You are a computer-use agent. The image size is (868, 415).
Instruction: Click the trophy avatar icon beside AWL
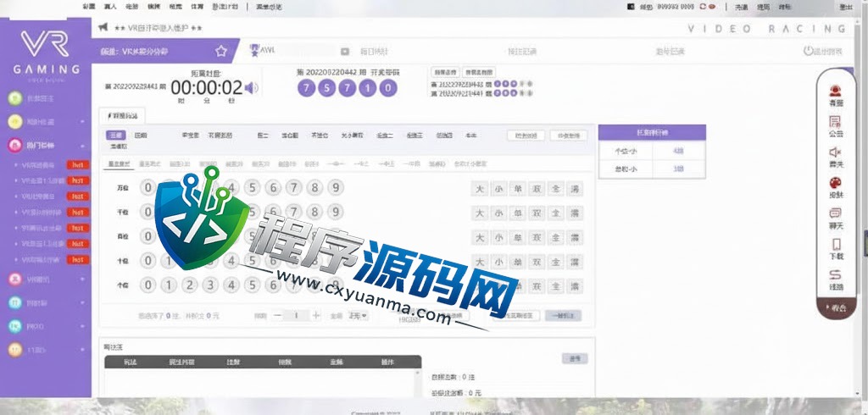point(254,50)
